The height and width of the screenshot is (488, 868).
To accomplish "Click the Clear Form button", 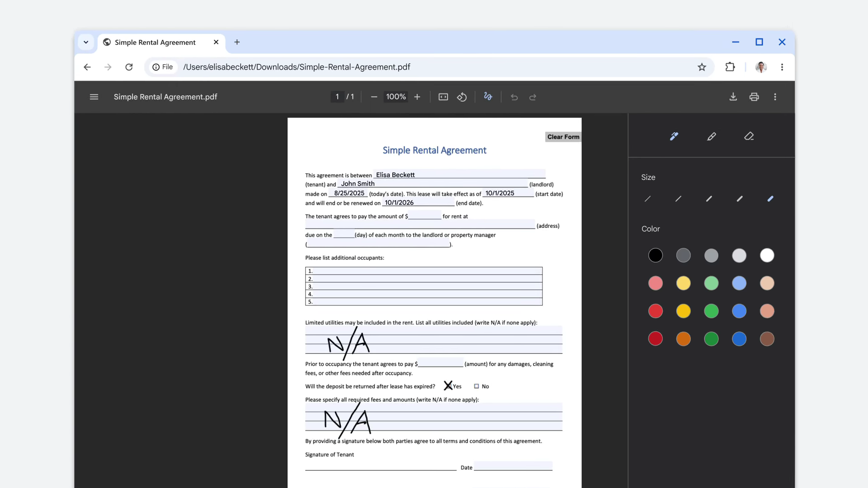I will point(563,137).
